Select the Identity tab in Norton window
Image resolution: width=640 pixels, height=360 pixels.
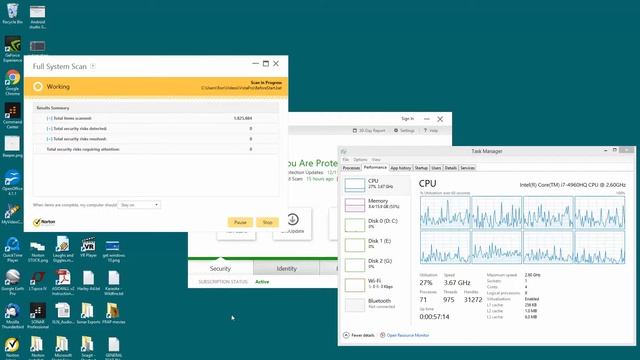pos(287,269)
